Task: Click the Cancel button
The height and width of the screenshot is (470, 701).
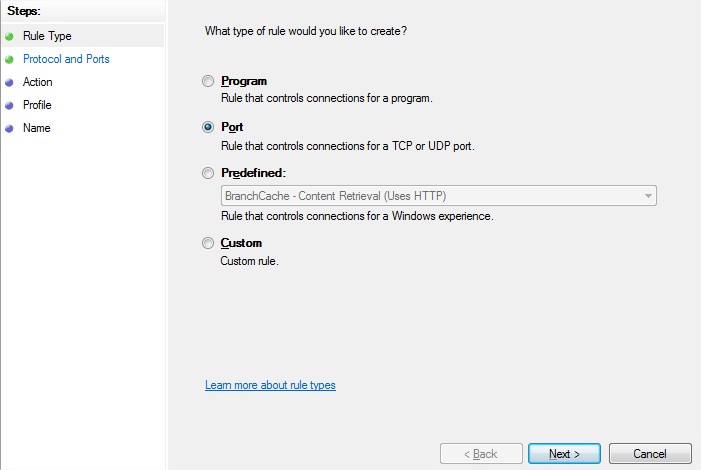Action: [x=650, y=454]
